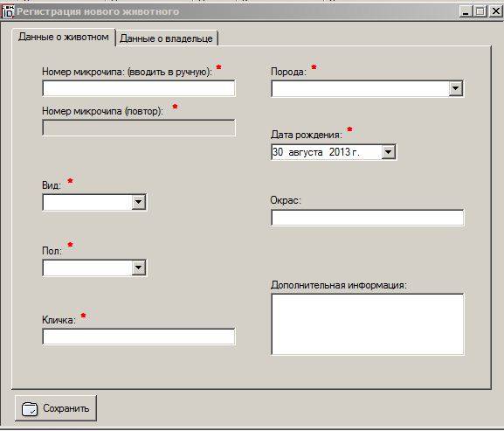The height and width of the screenshot is (431, 504).
Task: Close the Регистрация нового животного window
Action: point(495,12)
